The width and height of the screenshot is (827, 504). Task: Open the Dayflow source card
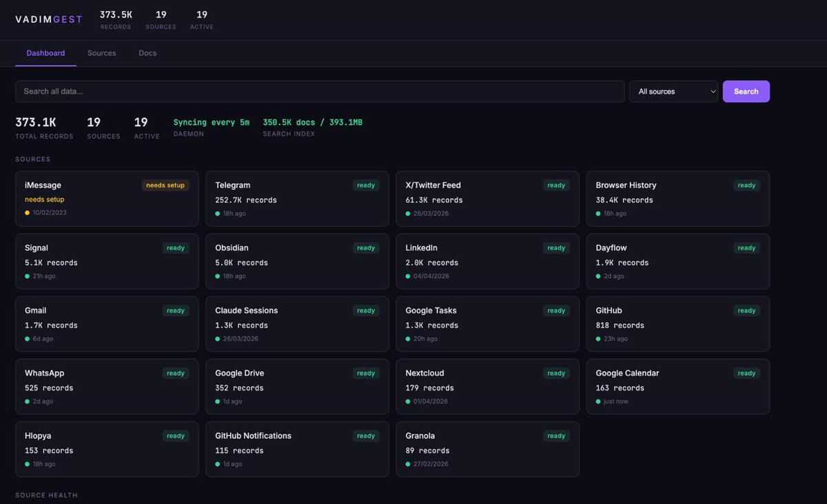677,262
